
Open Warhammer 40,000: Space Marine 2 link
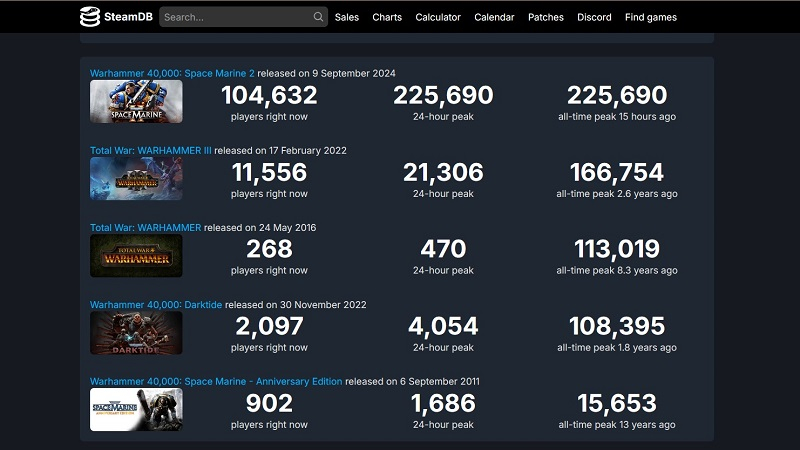pyautogui.click(x=172, y=73)
